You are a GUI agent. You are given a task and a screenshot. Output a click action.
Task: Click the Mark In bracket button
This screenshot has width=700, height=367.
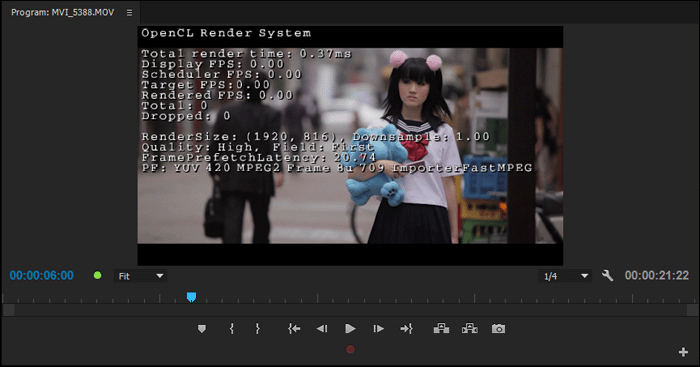[x=231, y=329]
